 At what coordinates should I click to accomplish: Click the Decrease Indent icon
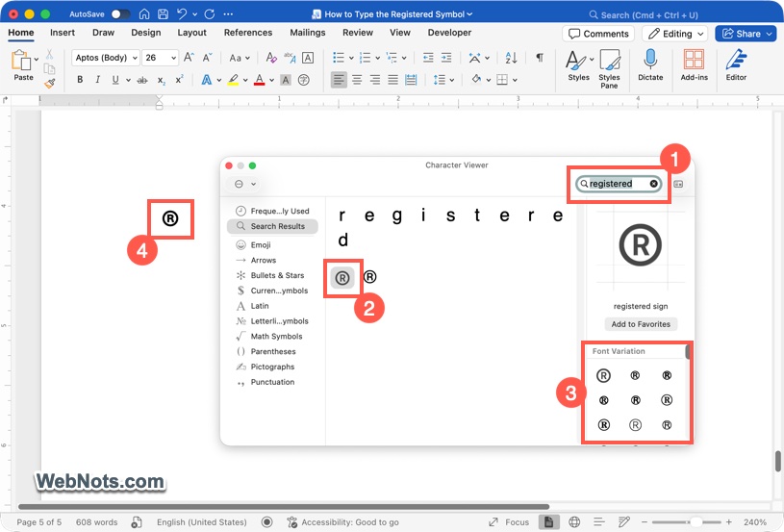(x=428, y=58)
